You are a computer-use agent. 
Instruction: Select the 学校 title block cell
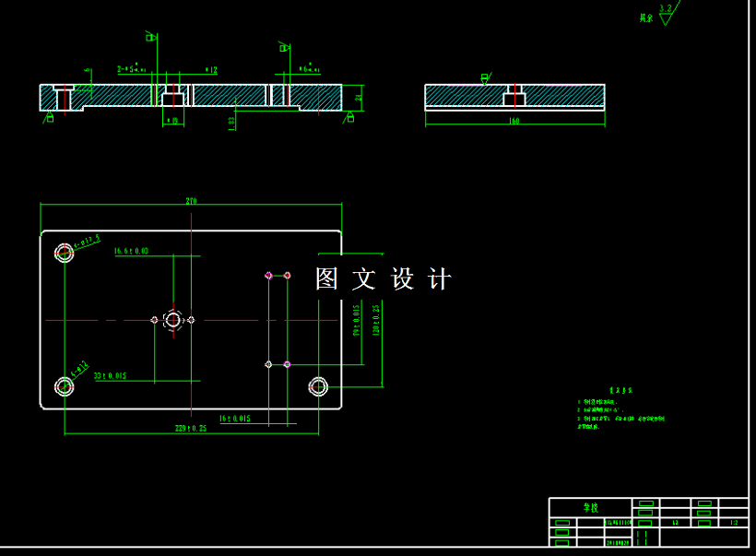tap(591, 507)
